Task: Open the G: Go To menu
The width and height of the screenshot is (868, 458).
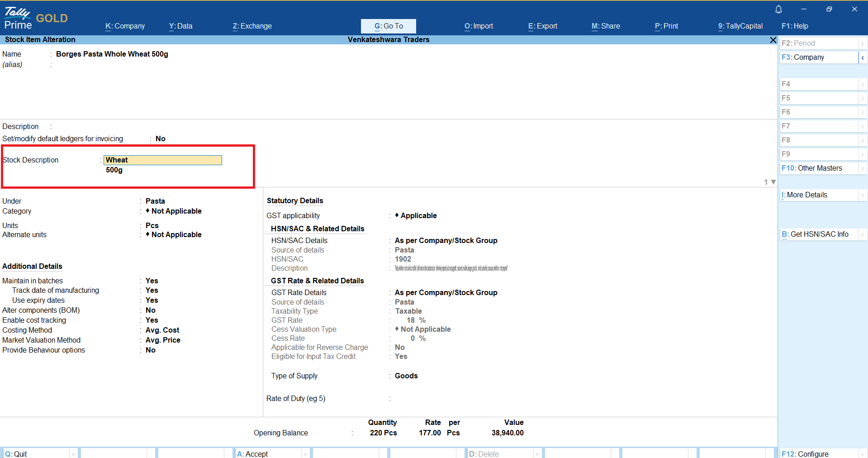Action: [x=388, y=26]
